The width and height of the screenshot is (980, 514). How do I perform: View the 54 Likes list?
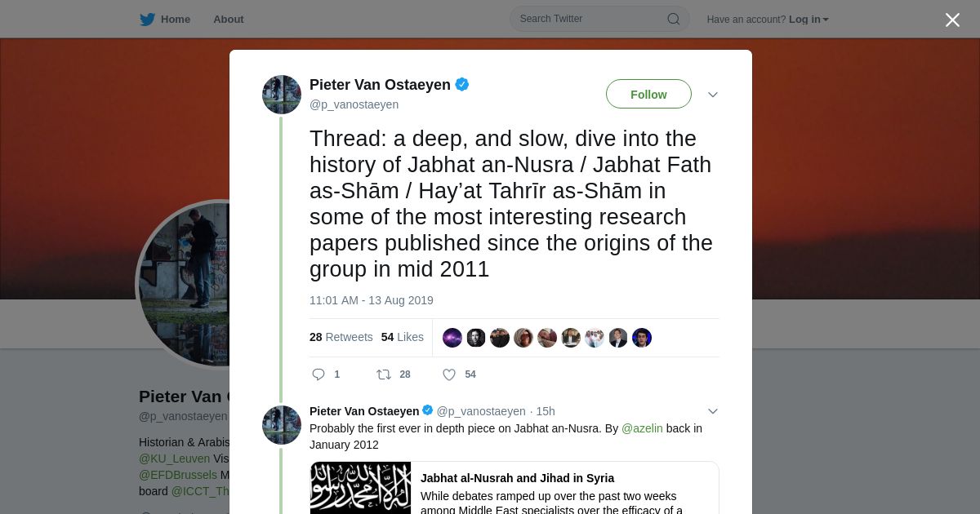403,337
